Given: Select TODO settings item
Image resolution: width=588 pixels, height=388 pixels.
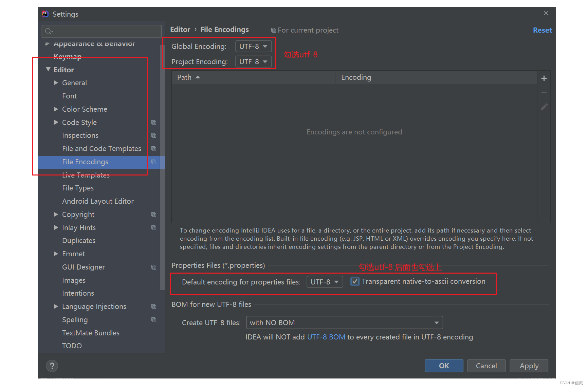Looking at the screenshot, I should (72, 346).
